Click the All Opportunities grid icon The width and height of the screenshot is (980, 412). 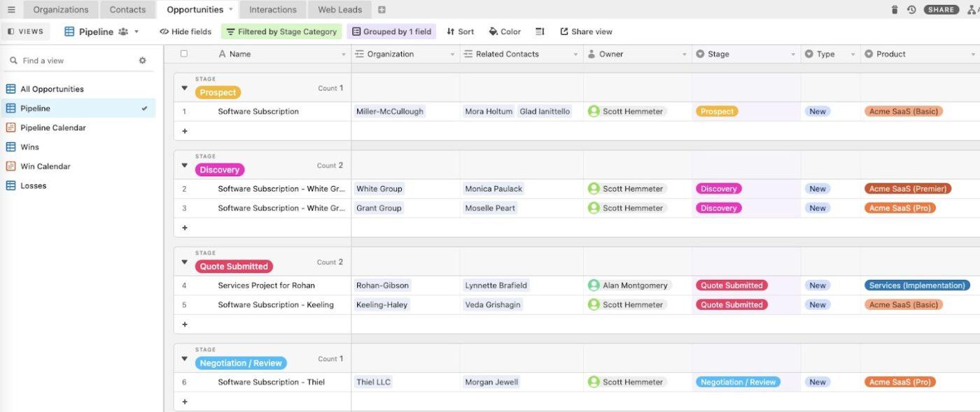coord(10,89)
